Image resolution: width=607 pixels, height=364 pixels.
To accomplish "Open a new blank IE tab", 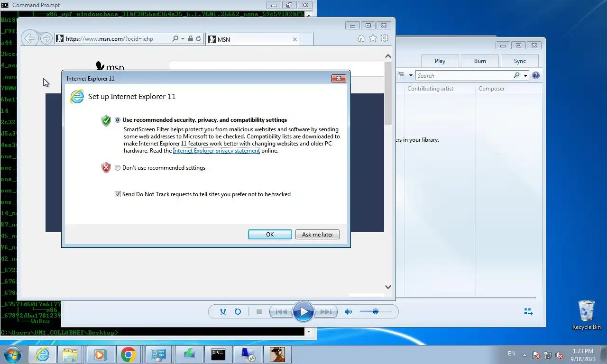I will click(307, 39).
